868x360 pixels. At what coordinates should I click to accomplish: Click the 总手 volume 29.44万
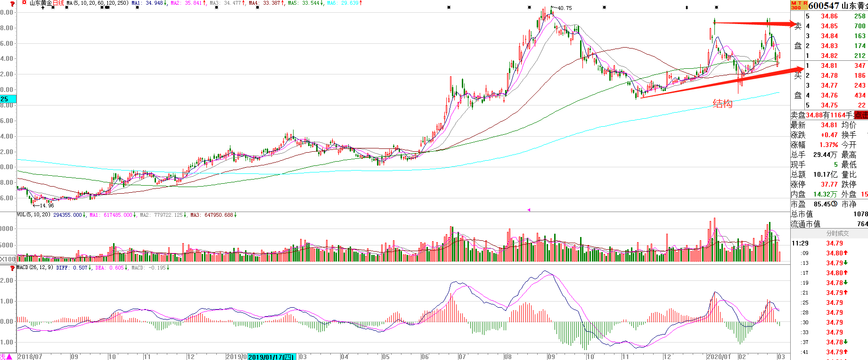pyautogui.click(x=825, y=155)
